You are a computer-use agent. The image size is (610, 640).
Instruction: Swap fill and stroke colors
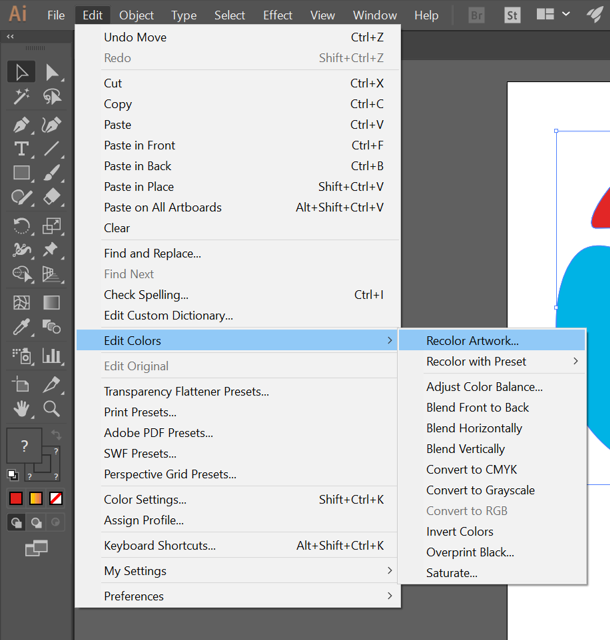pos(56,435)
